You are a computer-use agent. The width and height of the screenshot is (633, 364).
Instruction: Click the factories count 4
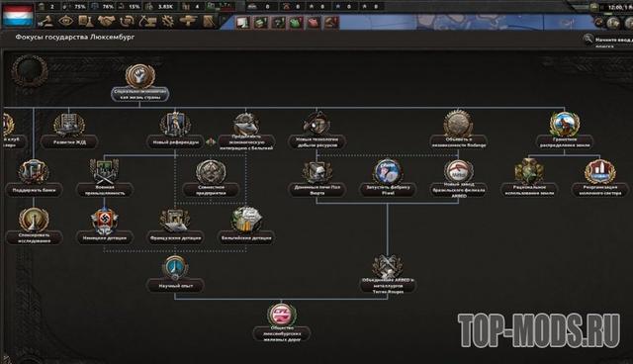(x=197, y=7)
